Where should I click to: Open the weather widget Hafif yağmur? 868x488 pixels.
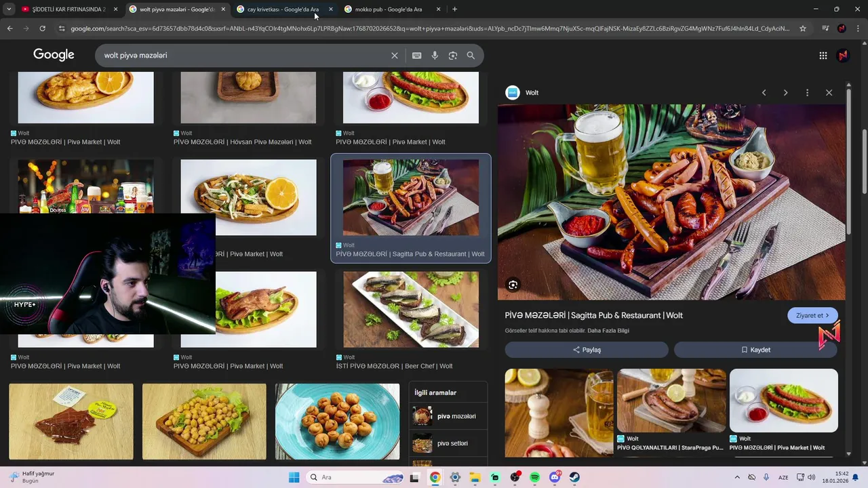pyautogui.click(x=33, y=477)
